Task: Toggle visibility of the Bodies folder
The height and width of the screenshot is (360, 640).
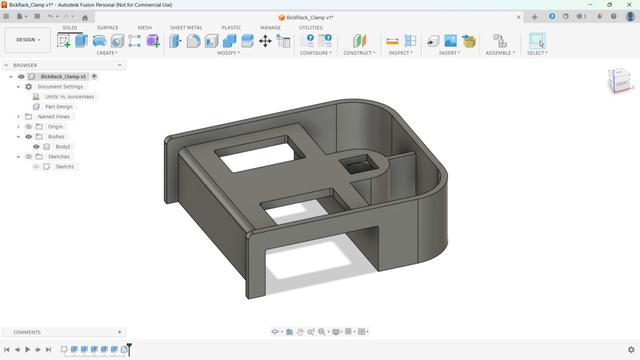Action: tap(29, 137)
